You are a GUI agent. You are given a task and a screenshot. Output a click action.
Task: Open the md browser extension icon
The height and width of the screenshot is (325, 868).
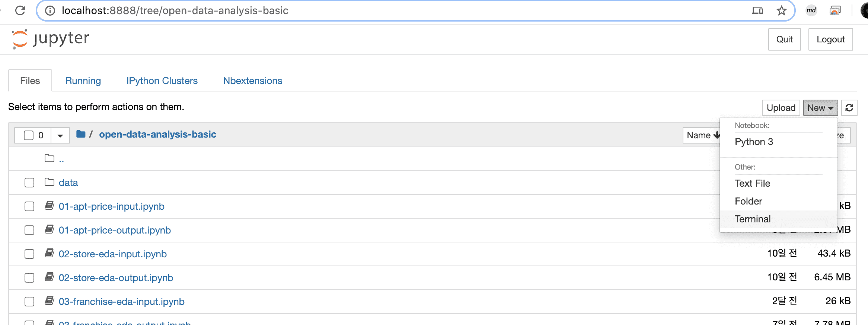[811, 10]
